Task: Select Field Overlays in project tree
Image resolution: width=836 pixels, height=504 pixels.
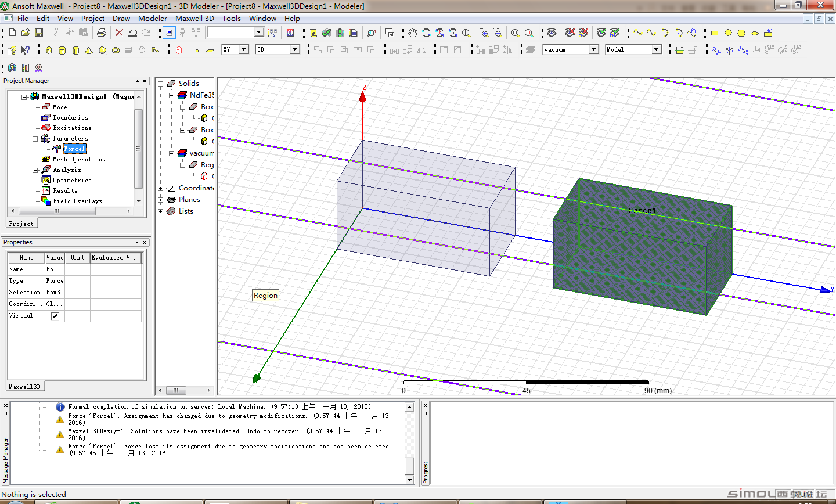Action: [x=77, y=201]
